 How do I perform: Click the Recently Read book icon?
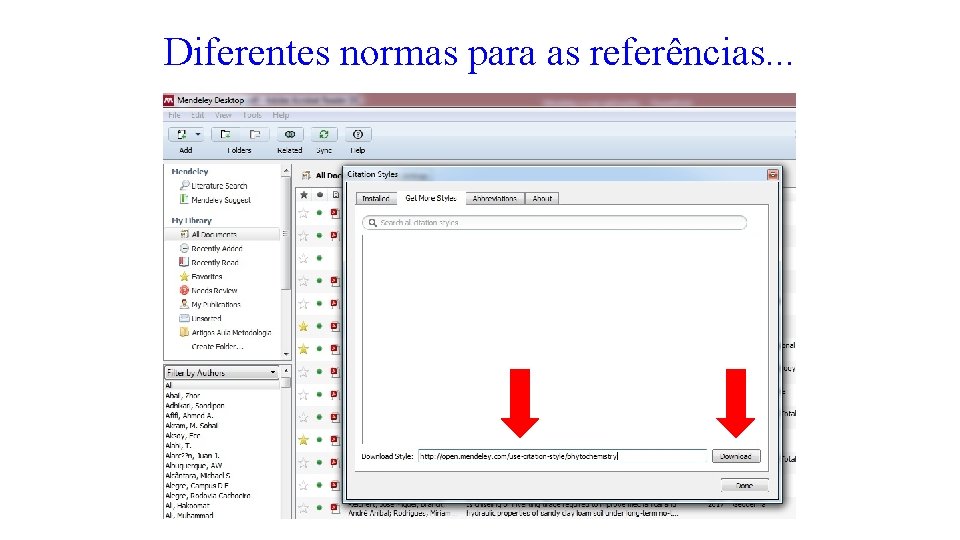(183, 262)
